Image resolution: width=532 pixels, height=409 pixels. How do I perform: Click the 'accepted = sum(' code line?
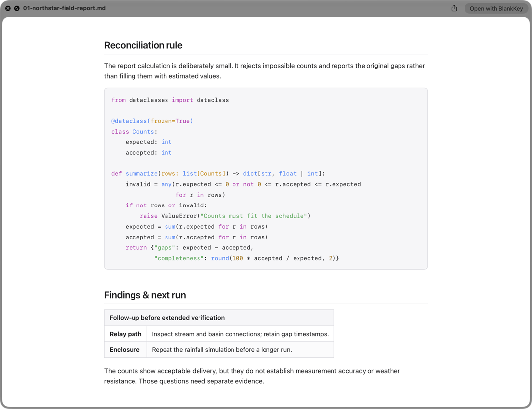point(197,237)
